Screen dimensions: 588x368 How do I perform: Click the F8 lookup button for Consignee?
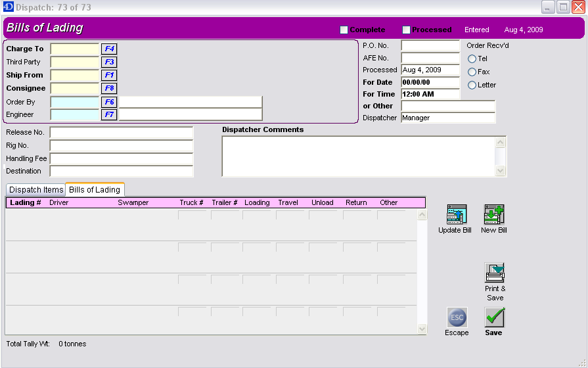(x=109, y=88)
